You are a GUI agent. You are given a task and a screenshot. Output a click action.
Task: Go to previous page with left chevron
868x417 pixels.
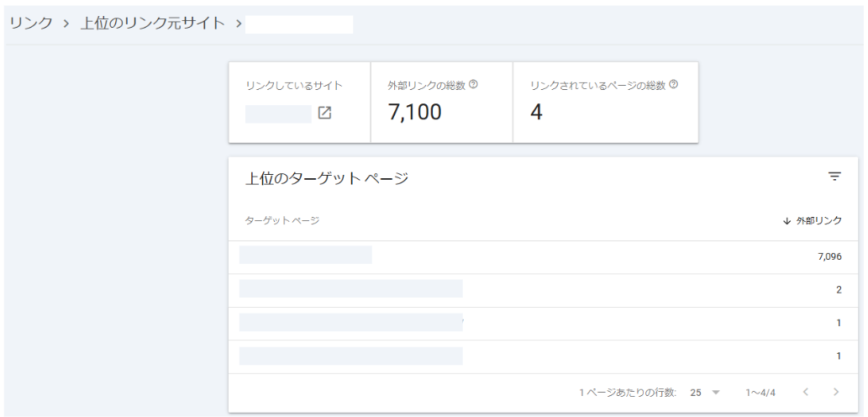coord(806,393)
